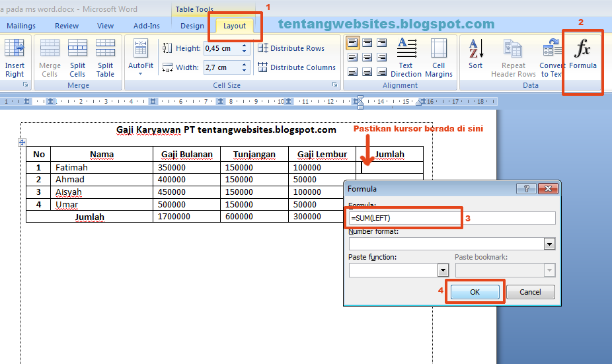Switch to the View tab
612x364 pixels.
(105, 26)
